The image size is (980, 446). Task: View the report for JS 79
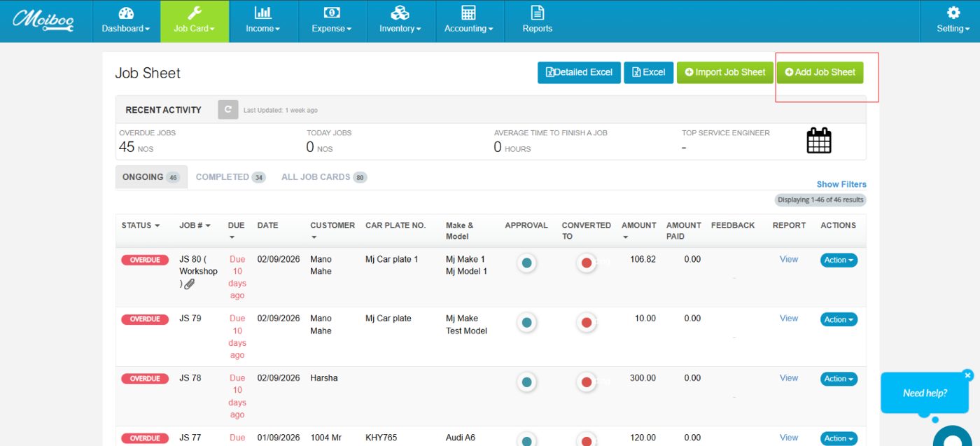[x=789, y=319]
